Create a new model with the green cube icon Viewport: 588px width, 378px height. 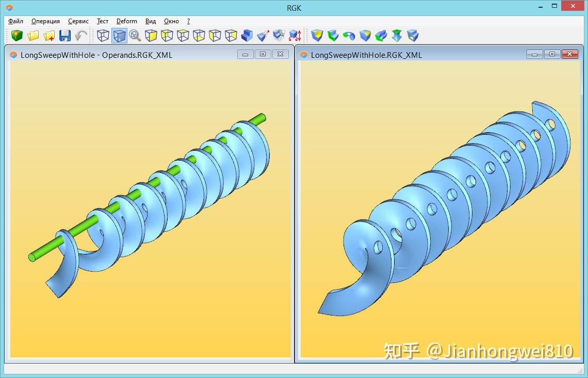(15, 35)
